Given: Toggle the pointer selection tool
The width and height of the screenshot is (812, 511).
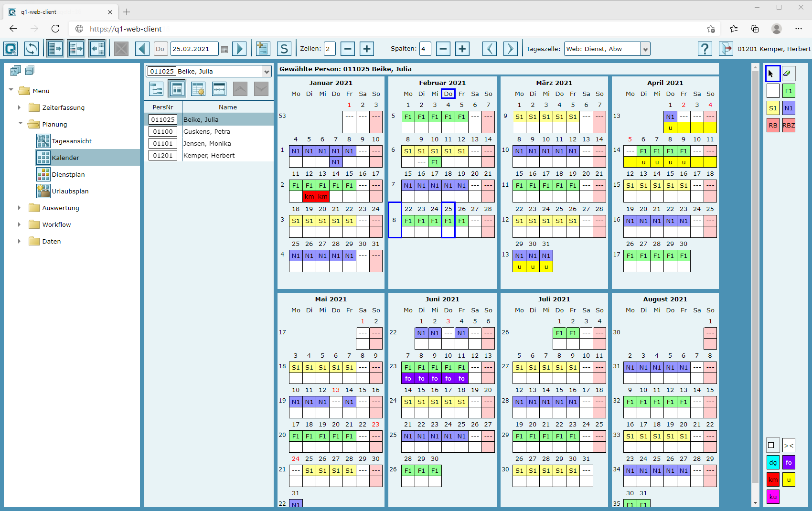Looking at the screenshot, I should point(772,74).
